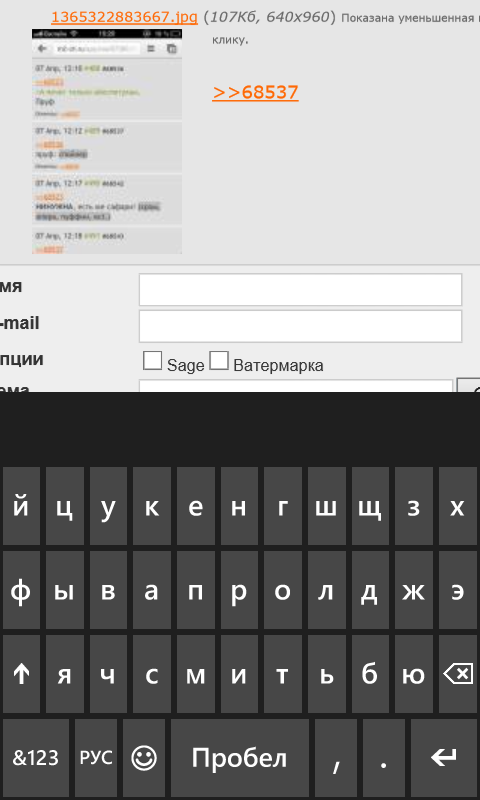Enable the Sage checkbox
The width and height of the screenshot is (480, 800).
[153, 360]
